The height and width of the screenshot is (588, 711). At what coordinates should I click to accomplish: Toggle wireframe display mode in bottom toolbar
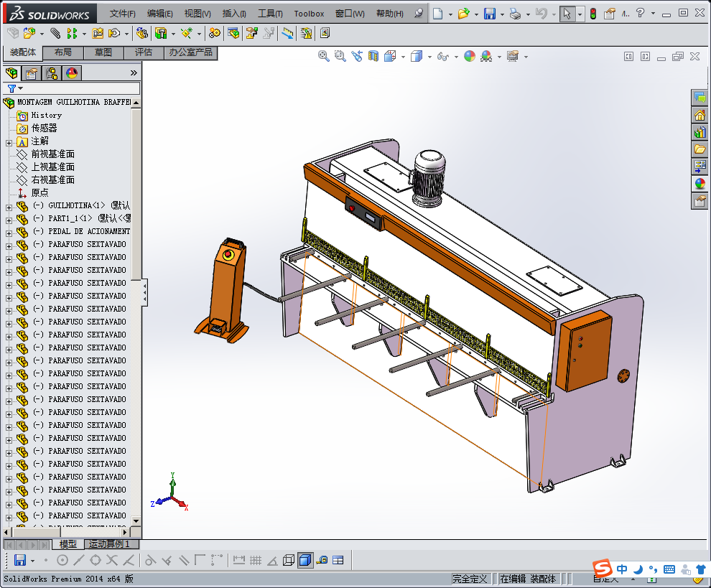(x=288, y=560)
